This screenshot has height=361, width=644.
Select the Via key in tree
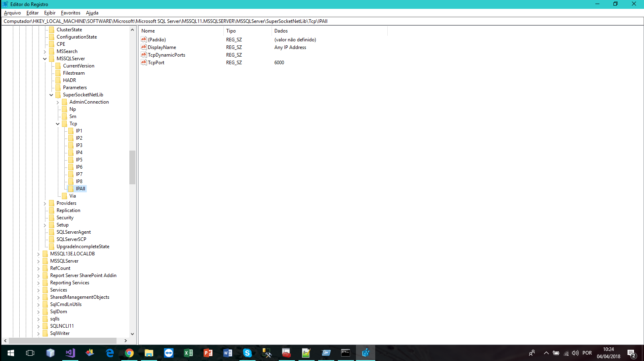point(73,196)
